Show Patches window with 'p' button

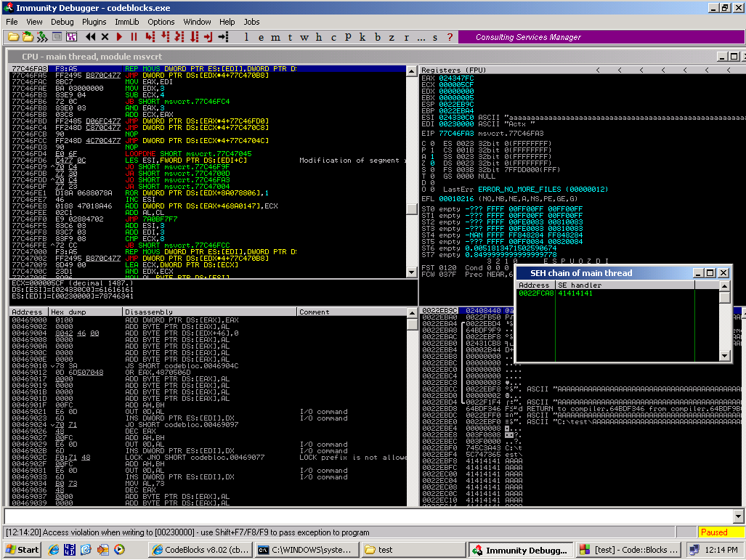tap(348, 37)
